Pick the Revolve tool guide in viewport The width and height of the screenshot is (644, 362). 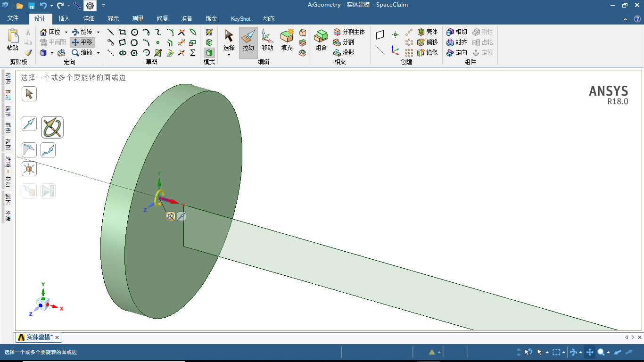pos(52,127)
